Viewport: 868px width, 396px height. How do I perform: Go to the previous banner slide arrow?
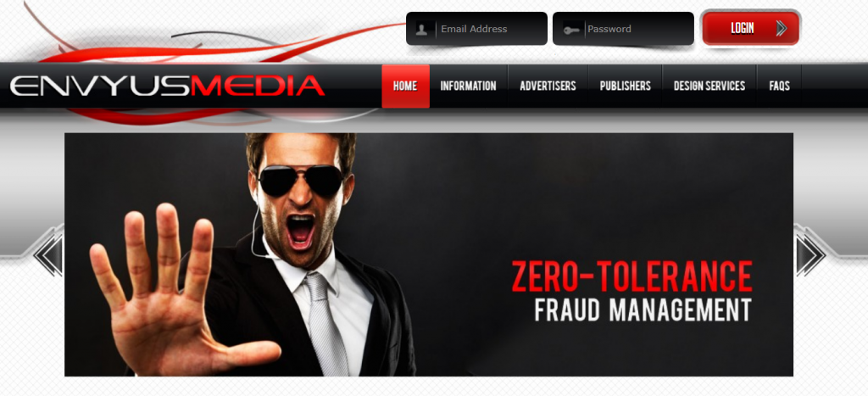point(48,254)
